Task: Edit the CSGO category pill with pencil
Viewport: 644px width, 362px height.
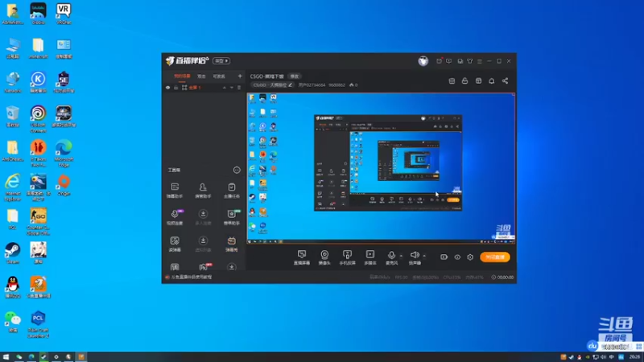Action: pos(272,85)
